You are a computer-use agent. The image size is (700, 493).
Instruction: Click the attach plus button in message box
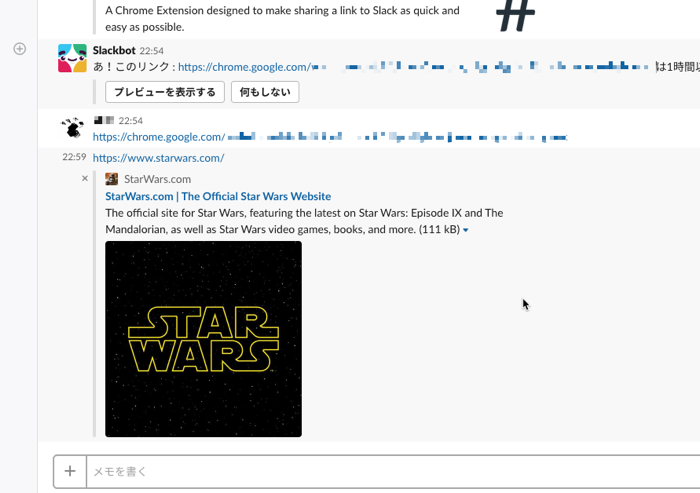(x=70, y=471)
